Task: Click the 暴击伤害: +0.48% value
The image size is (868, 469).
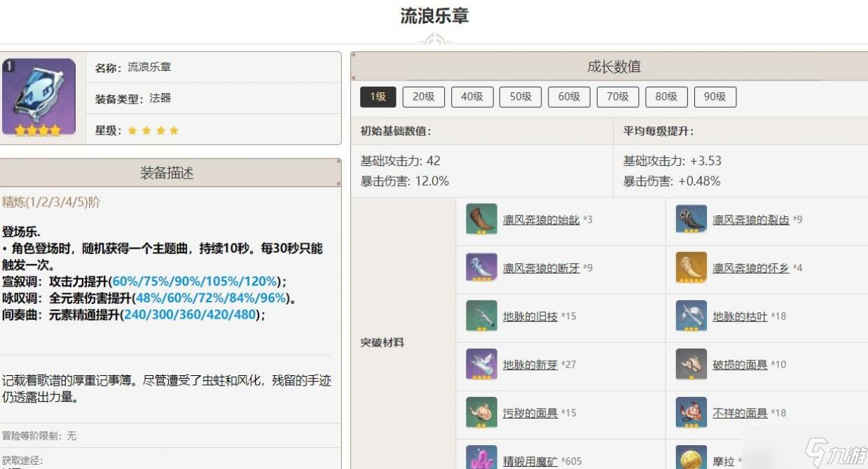Action: pos(671,181)
